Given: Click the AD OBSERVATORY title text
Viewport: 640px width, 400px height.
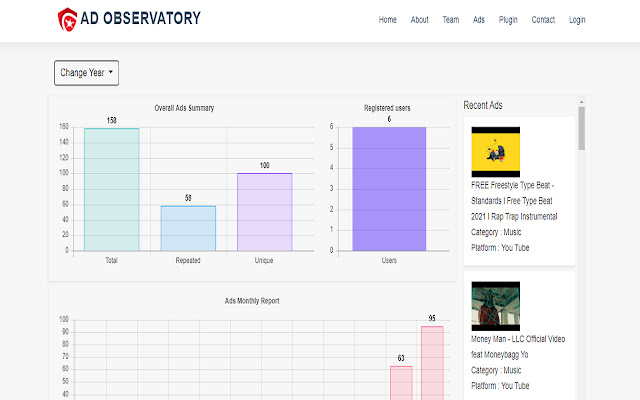Looking at the screenshot, I should [140, 18].
